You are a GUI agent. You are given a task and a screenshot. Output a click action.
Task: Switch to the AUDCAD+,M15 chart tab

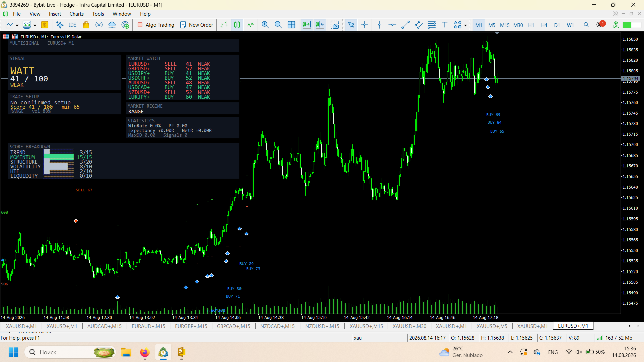104,326
